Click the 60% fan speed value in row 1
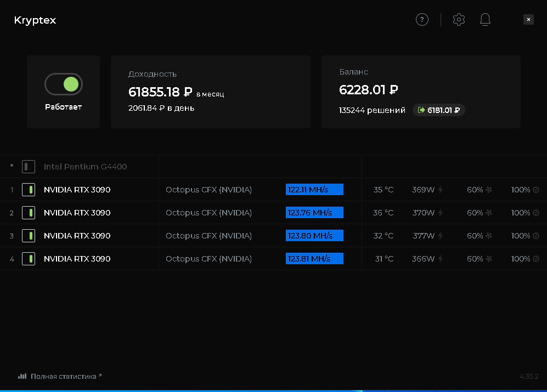The image size is (547, 392). (x=475, y=190)
